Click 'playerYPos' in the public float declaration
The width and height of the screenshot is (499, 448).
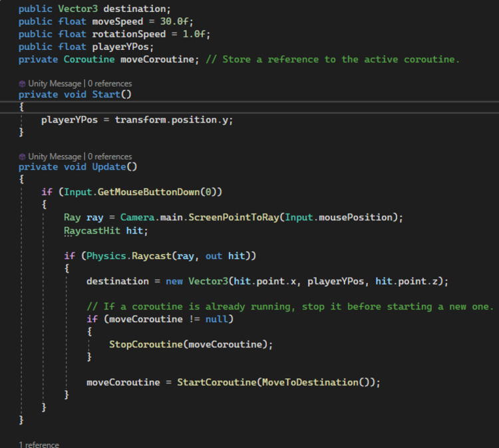pos(120,47)
